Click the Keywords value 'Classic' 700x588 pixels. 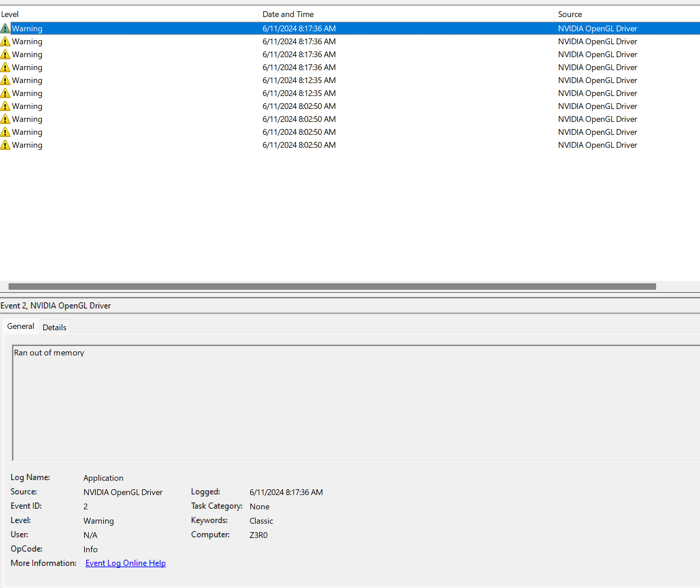[261, 521]
